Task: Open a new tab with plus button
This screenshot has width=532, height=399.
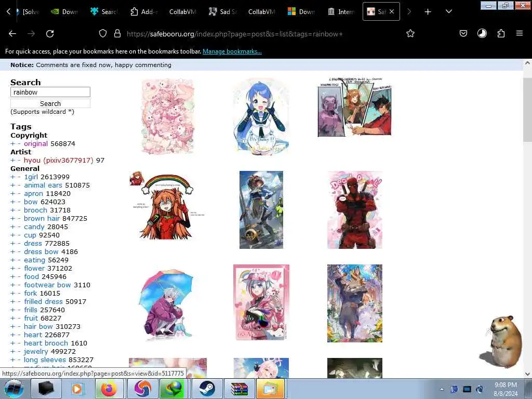Action: click(428, 12)
